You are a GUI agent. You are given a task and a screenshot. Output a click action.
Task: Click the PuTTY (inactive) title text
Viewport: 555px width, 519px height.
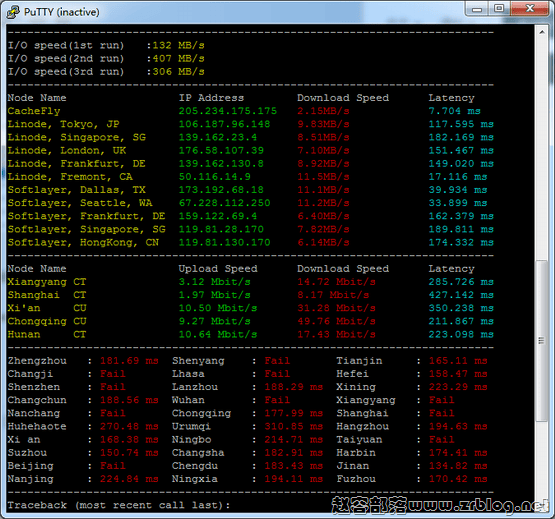click(x=62, y=12)
